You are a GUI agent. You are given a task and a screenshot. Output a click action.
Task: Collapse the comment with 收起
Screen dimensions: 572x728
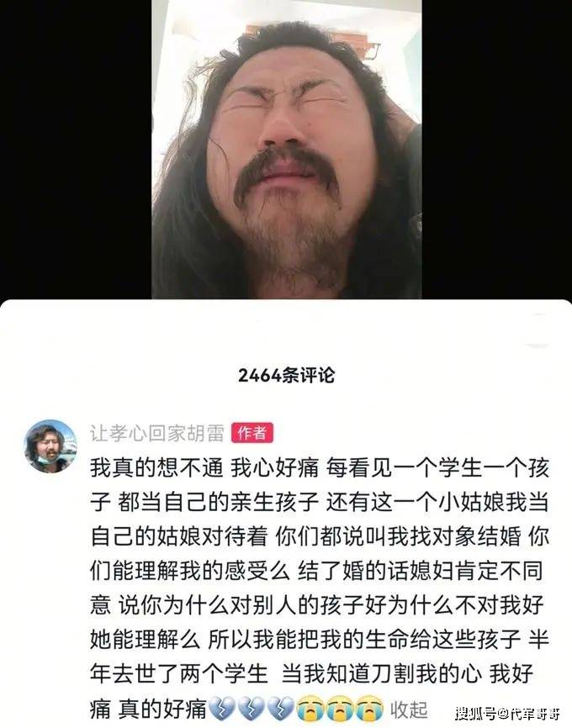coord(409,709)
